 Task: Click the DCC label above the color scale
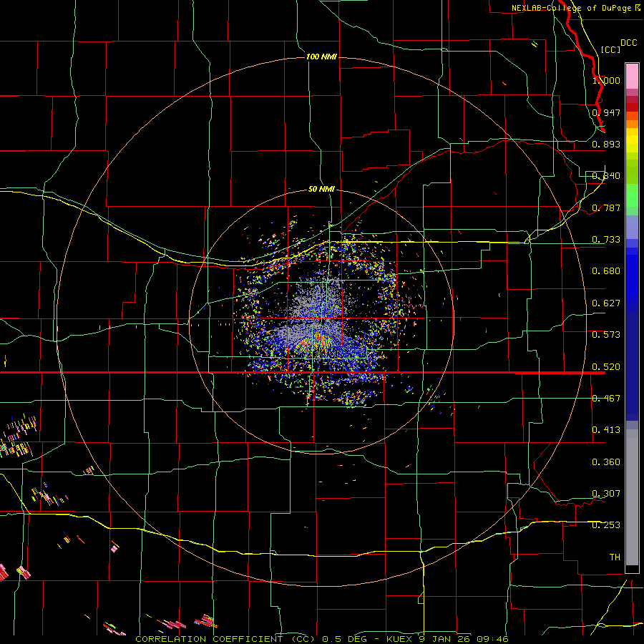(628, 43)
